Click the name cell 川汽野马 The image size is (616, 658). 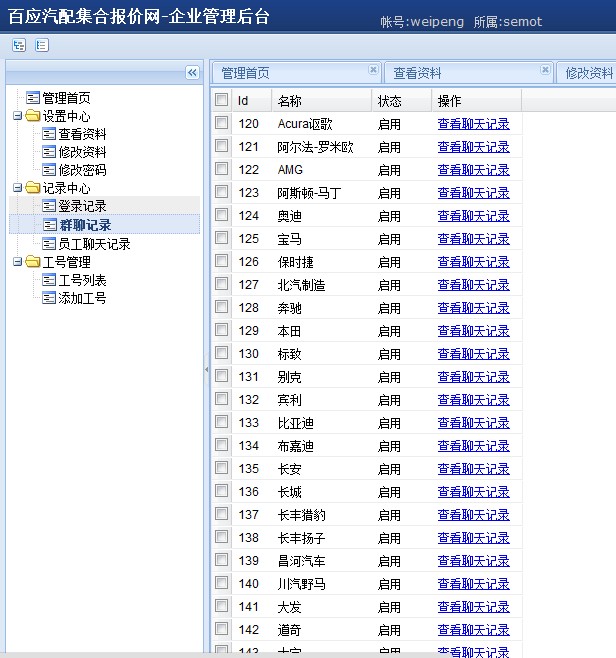301,584
